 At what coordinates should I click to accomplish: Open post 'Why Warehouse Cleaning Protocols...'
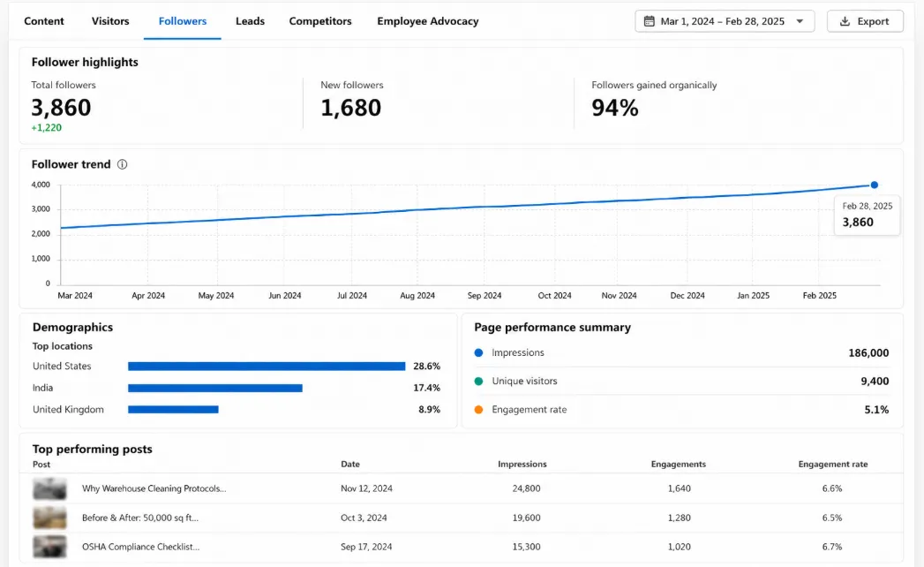point(154,488)
